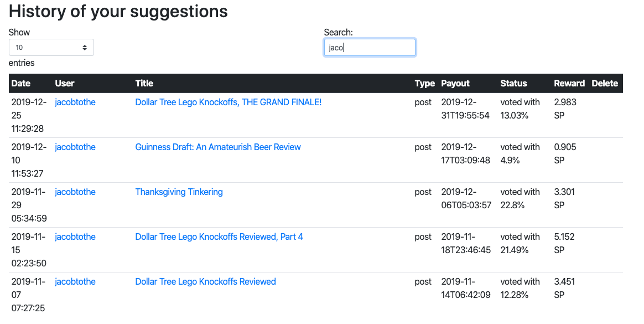
Task: Sort table by Status column header
Action: click(x=513, y=84)
